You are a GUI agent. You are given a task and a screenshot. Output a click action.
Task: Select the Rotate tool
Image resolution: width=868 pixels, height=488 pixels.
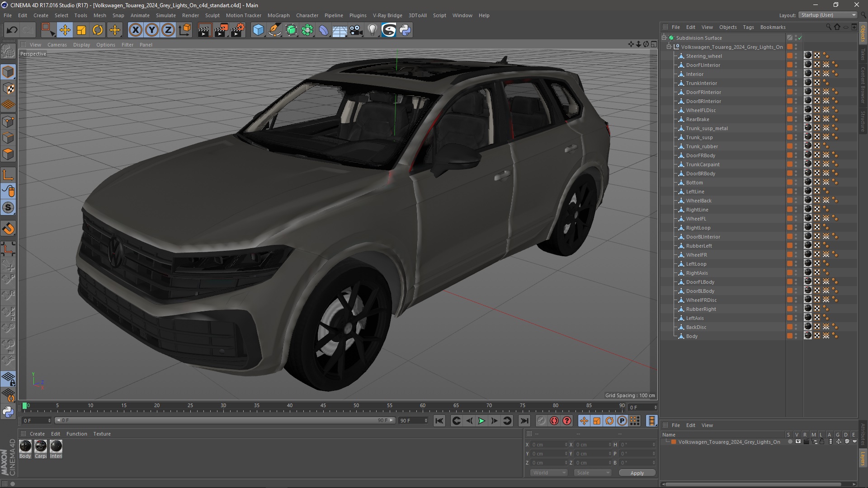coord(98,30)
